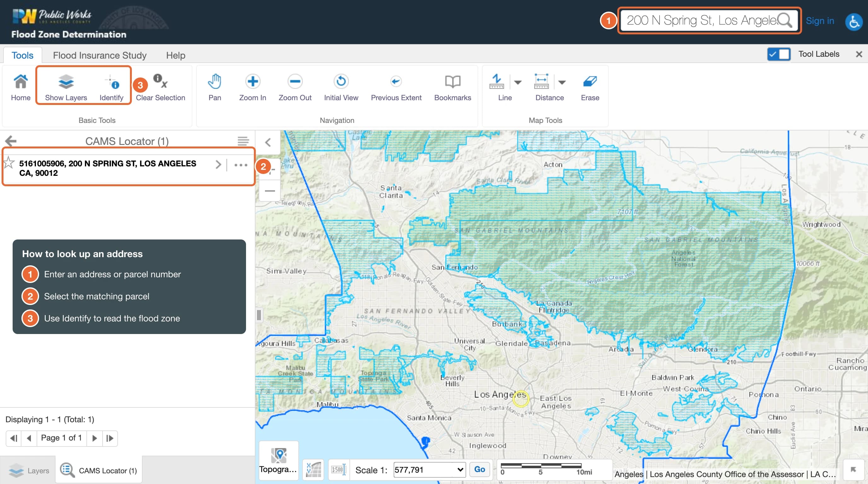868x484 pixels.
Task: Open the three-dot actions menu for result
Action: (241, 165)
